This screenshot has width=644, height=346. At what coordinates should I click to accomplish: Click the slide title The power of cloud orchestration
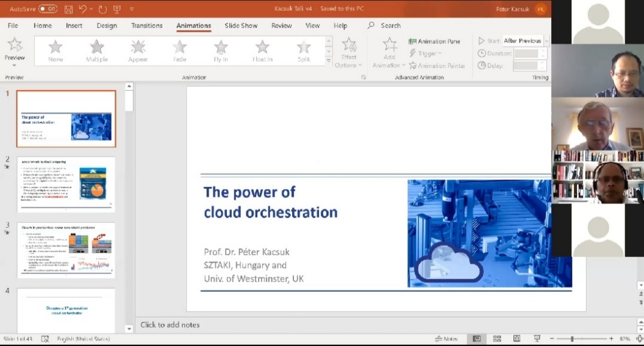271,202
